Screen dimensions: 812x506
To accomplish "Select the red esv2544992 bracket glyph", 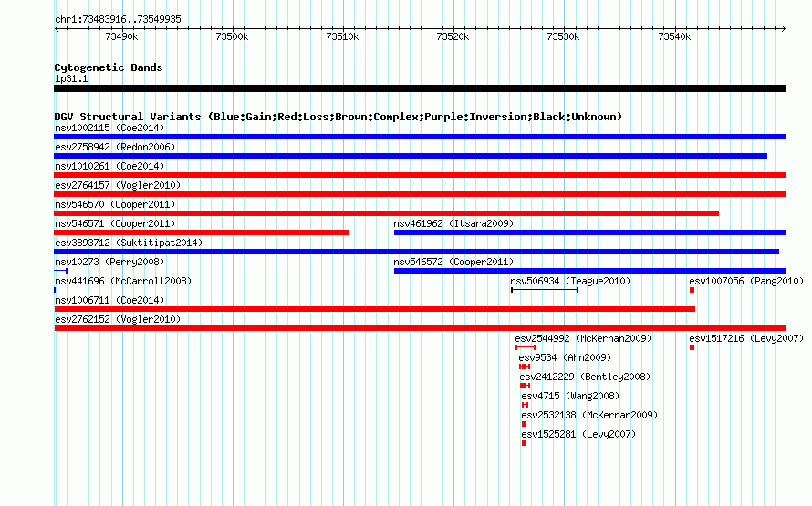I will point(526,347).
